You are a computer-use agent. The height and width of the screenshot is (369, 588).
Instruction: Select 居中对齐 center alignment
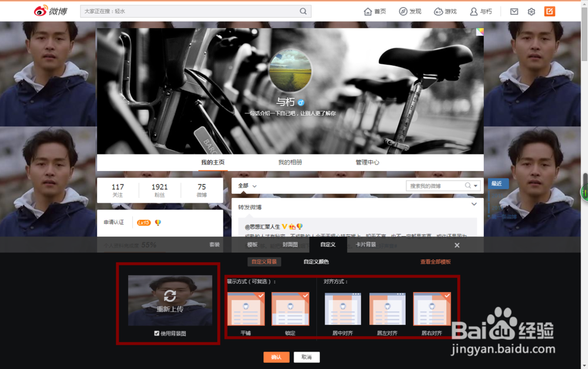pos(343,308)
